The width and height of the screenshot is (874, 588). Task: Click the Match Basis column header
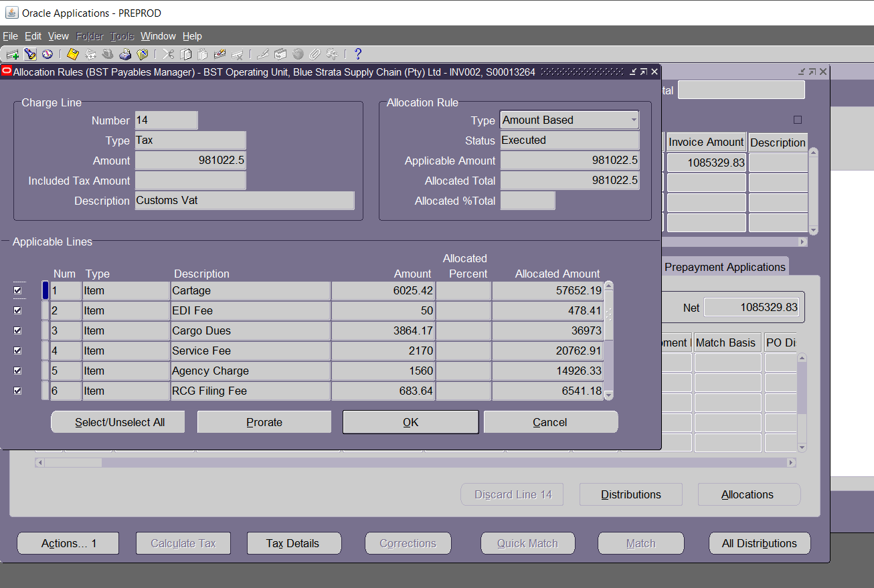click(727, 342)
